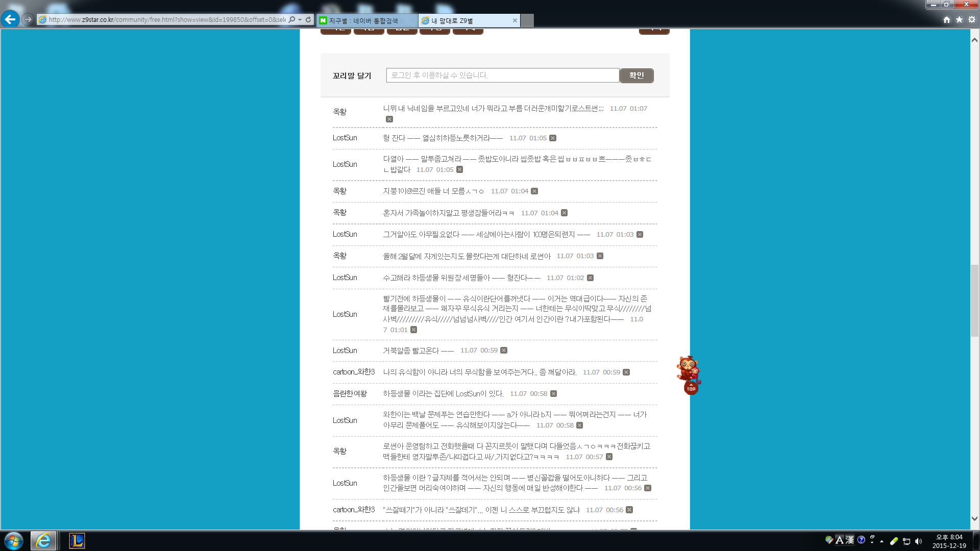
Task: Close the 내 맘대로 Z9별 tab
Action: [514, 21]
